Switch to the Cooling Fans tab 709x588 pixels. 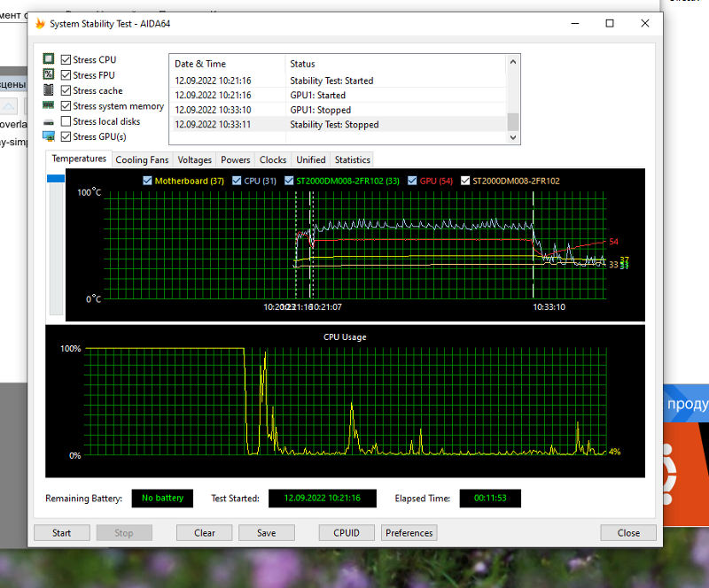click(x=142, y=159)
